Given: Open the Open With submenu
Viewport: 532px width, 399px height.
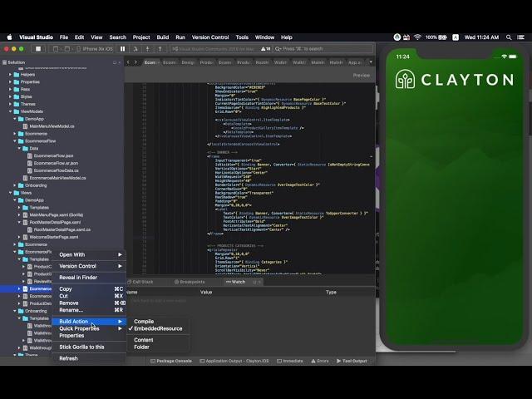Looking at the screenshot, I should [89, 254].
